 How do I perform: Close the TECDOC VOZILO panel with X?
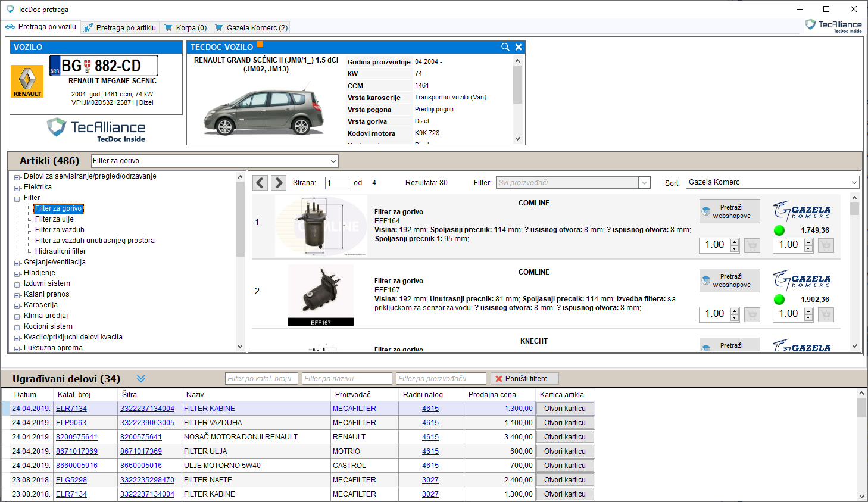pos(519,47)
